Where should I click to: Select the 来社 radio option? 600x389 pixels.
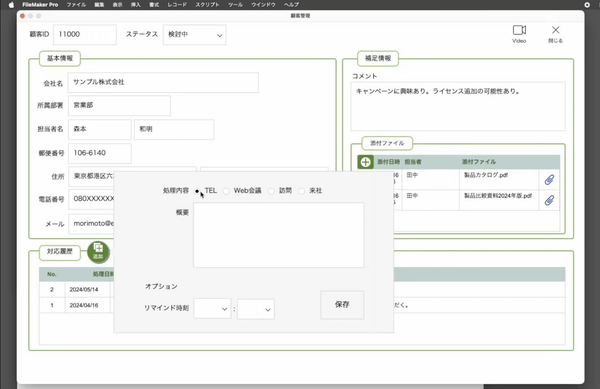(302, 191)
